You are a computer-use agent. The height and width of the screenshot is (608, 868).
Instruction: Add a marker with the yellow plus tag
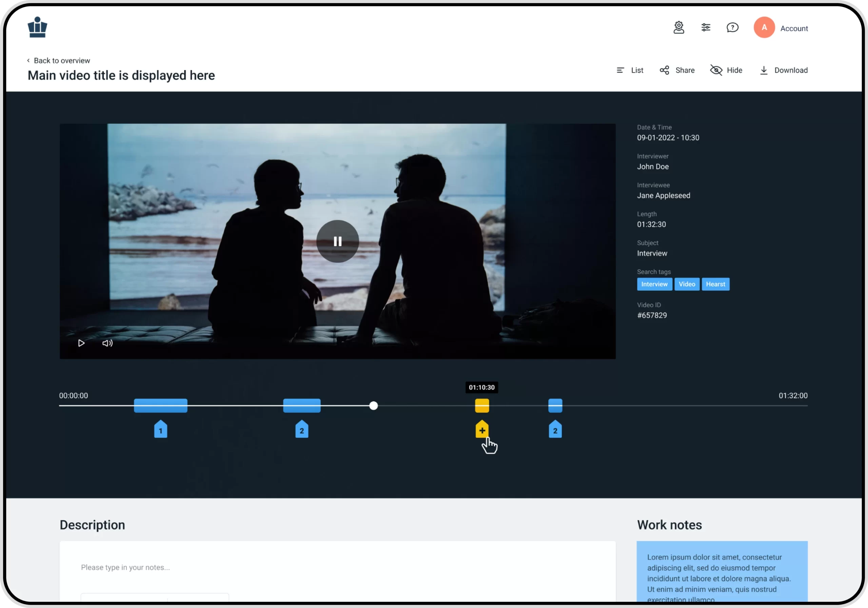pyautogui.click(x=481, y=430)
